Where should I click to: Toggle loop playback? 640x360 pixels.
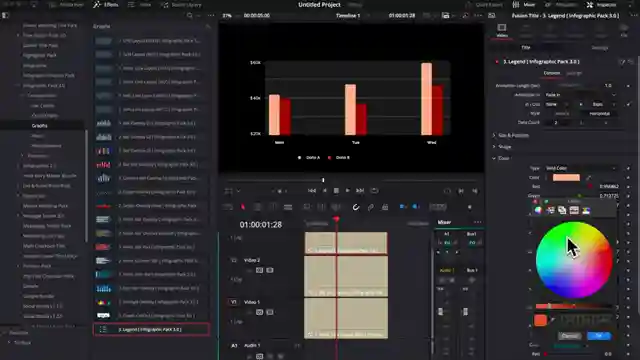coord(374,191)
